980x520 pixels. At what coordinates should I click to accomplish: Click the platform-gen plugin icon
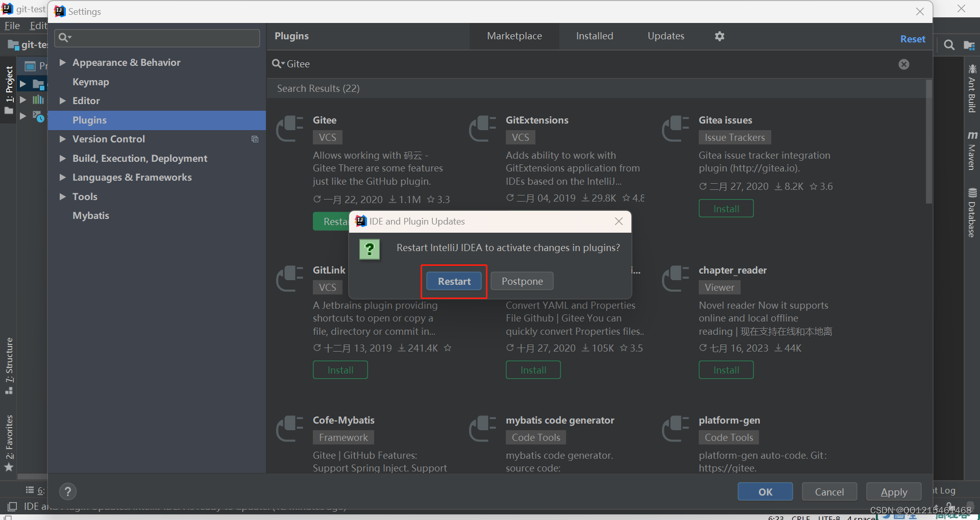[676, 429]
